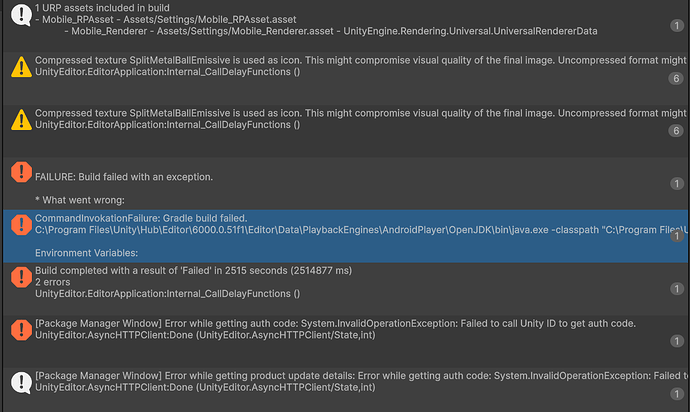
Task: Click the auth code error icon
Action: [x=19, y=329]
